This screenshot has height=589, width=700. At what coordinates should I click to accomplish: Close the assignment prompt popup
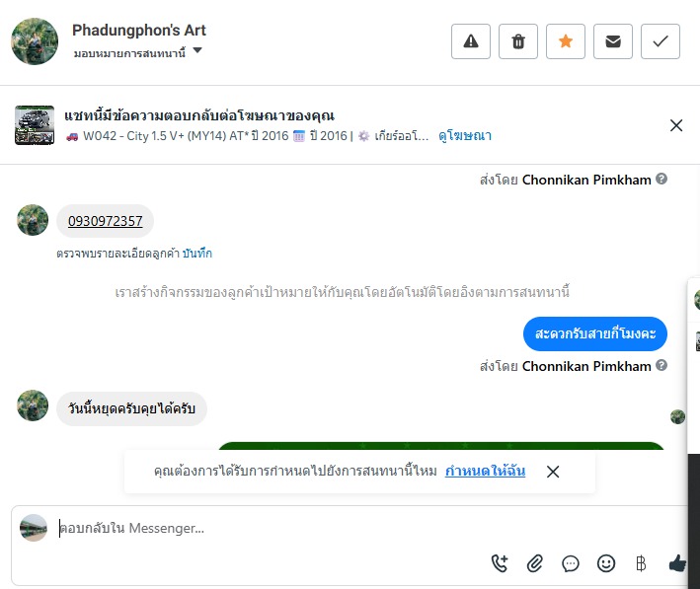553,472
